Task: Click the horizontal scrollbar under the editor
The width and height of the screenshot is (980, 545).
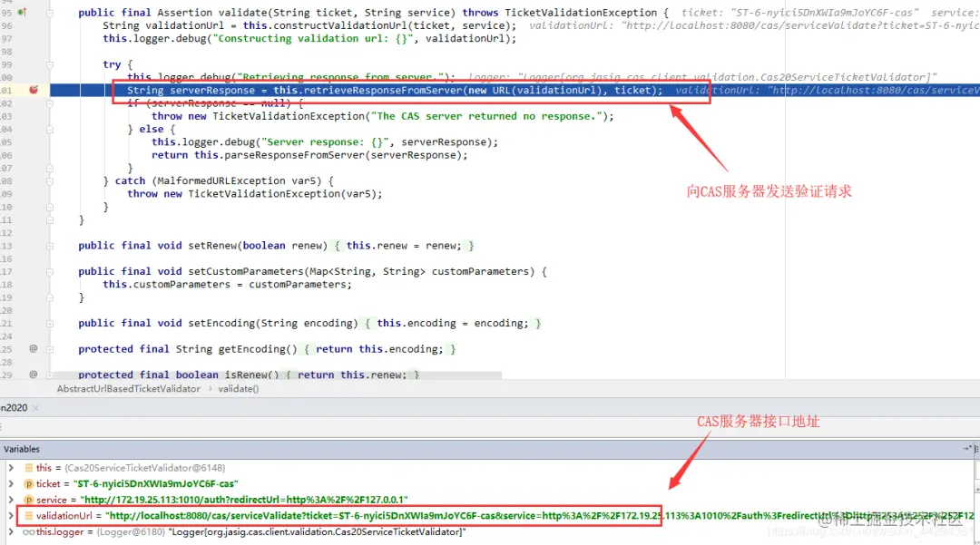Action: (x=279, y=375)
